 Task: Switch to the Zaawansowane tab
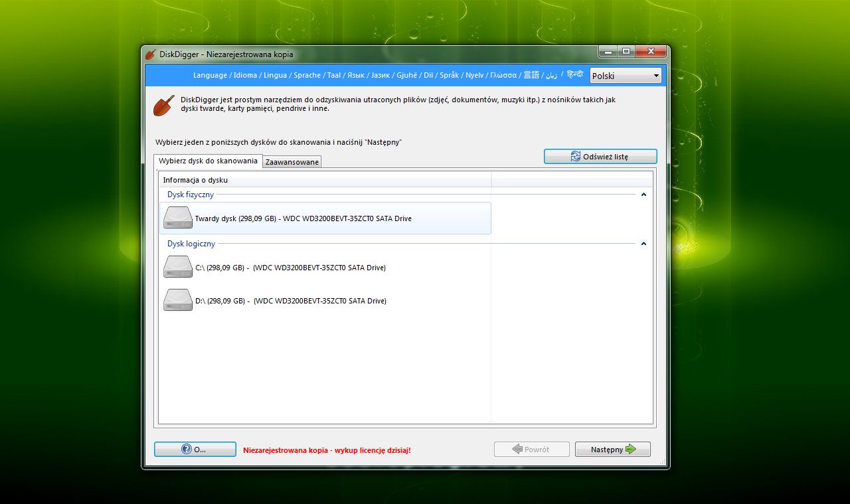(292, 162)
